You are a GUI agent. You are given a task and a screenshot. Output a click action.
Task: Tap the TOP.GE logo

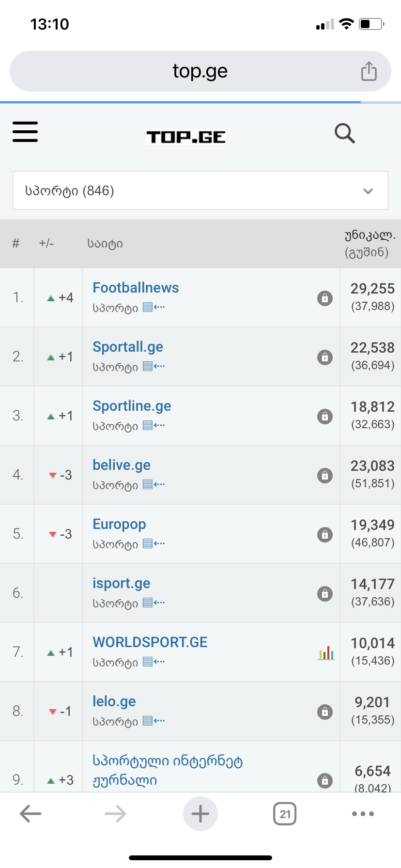186,137
